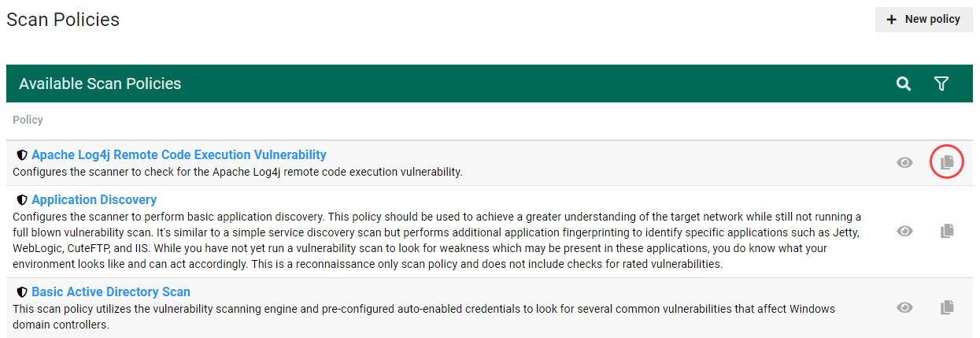Click the Policy column header
This screenshot has width=980, height=338.
coord(28,120)
